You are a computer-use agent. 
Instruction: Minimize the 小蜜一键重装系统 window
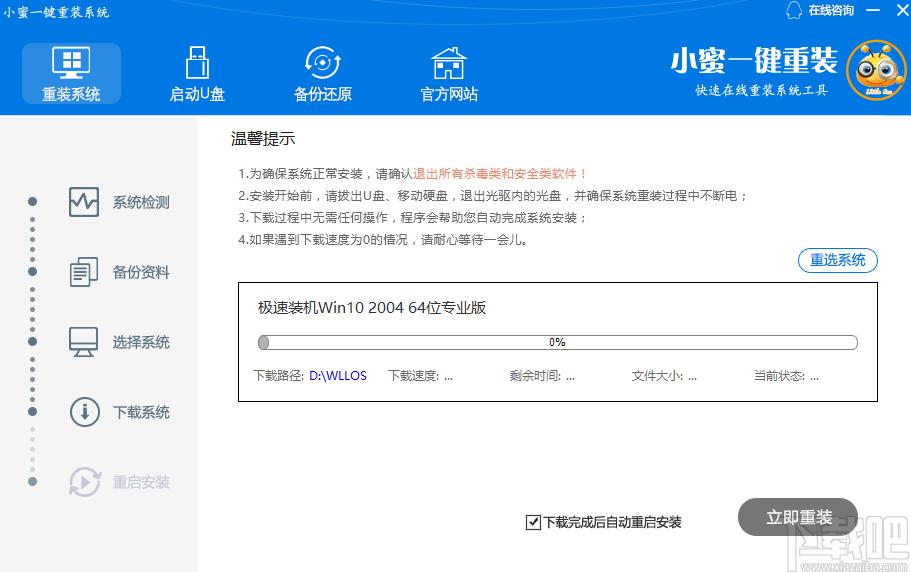(873, 10)
